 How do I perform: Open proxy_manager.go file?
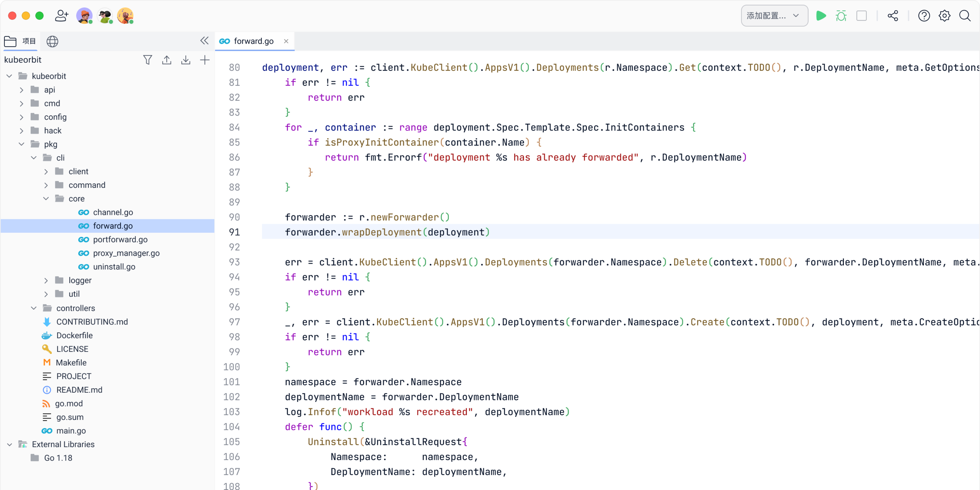point(126,254)
